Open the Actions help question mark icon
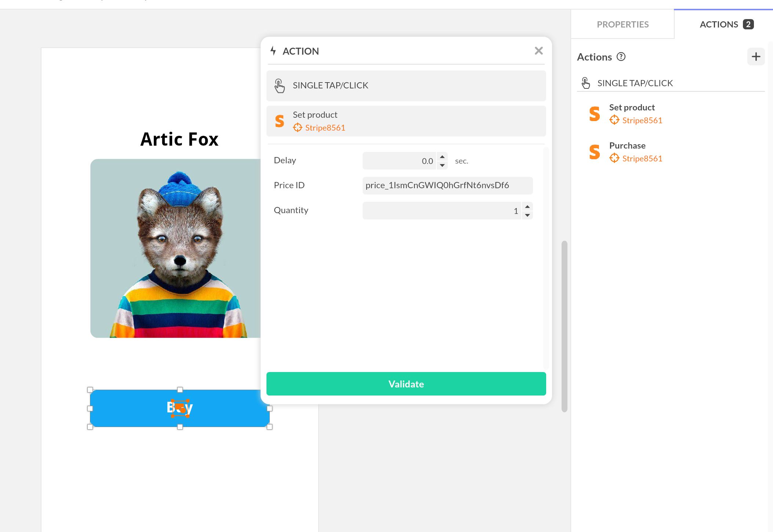 tap(621, 57)
